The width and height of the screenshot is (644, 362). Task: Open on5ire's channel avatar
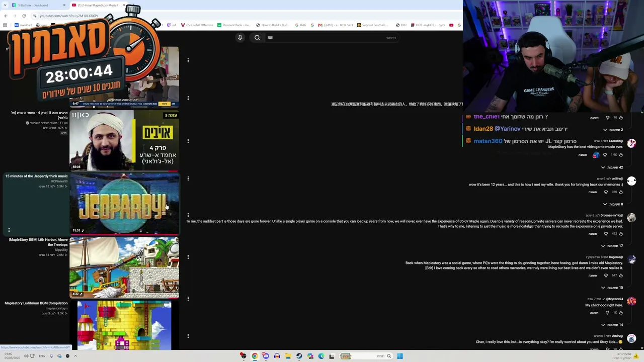click(x=631, y=181)
